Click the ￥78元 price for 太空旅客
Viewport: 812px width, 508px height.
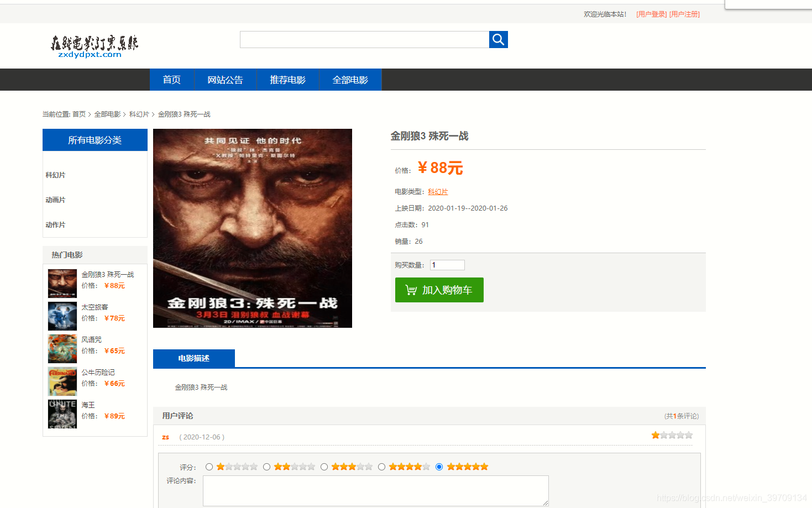pyautogui.click(x=114, y=318)
